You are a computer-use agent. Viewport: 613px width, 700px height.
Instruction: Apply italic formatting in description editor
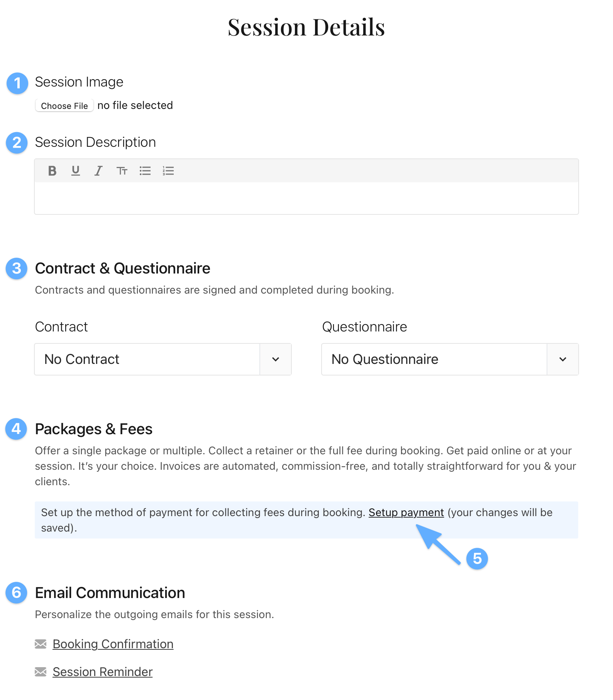click(98, 171)
